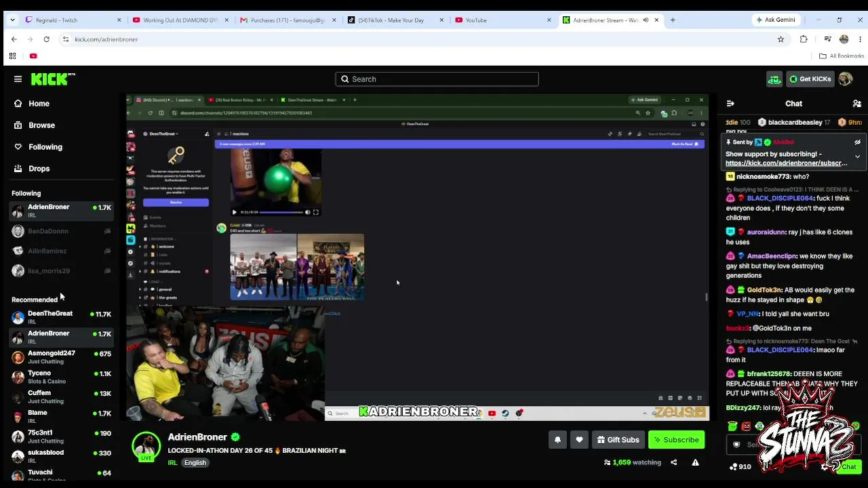Open browser extensions puzzle icon

(804, 39)
